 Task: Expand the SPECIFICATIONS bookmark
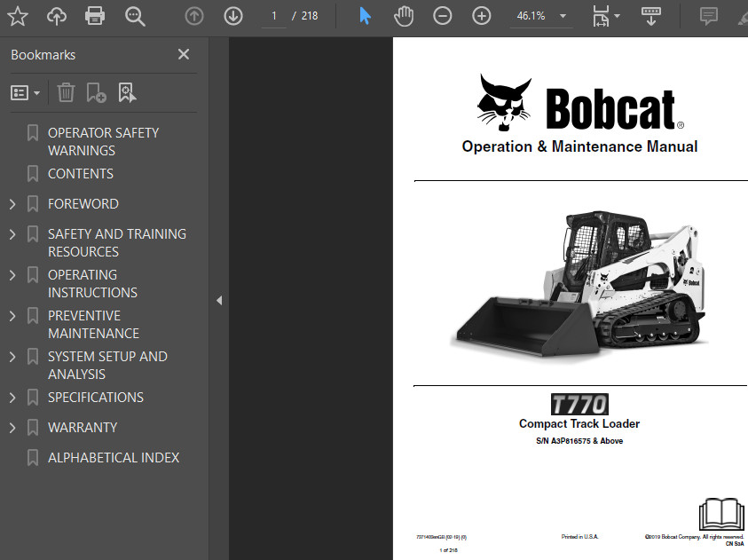(13, 398)
